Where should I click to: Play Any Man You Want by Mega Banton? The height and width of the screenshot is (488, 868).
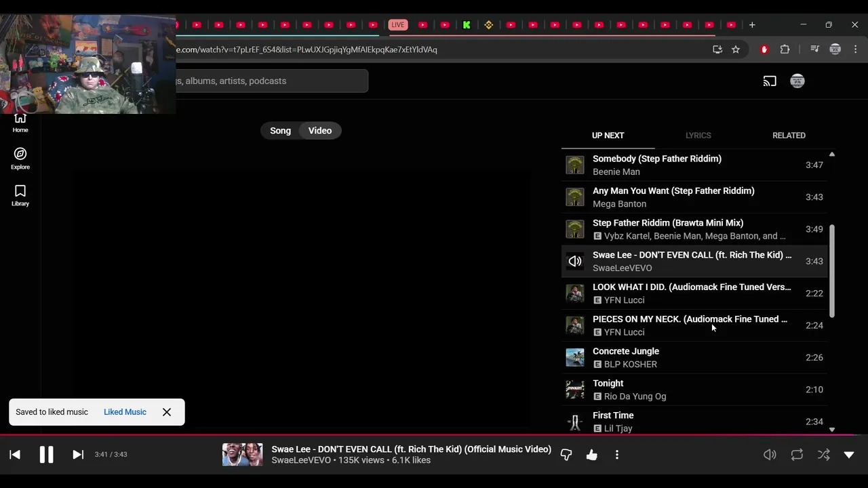pyautogui.click(x=694, y=197)
